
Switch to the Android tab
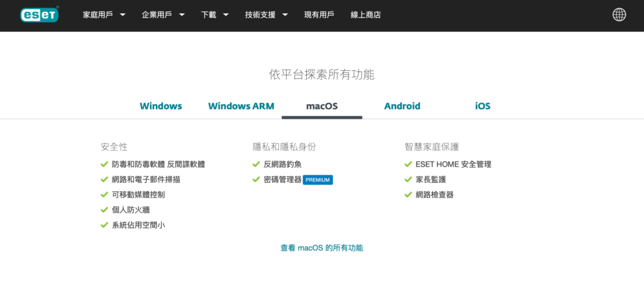(402, 106)
